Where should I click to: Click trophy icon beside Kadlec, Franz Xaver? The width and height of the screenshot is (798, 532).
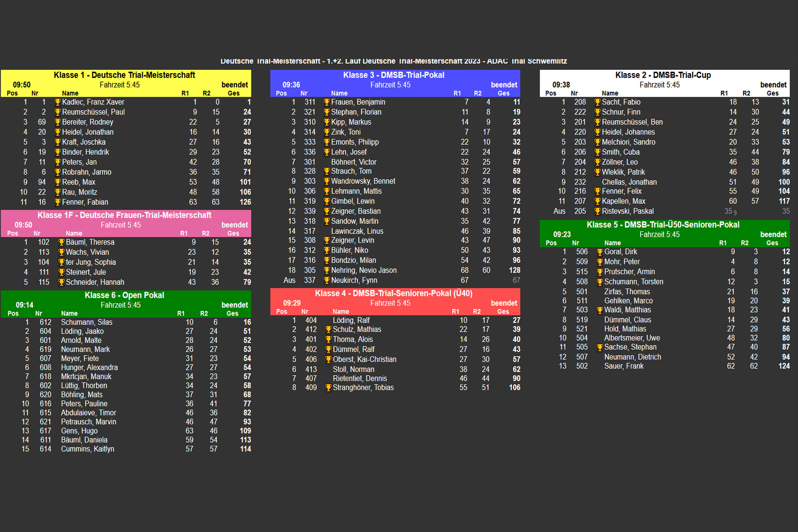pyautogui.click(x=58, y=102)
